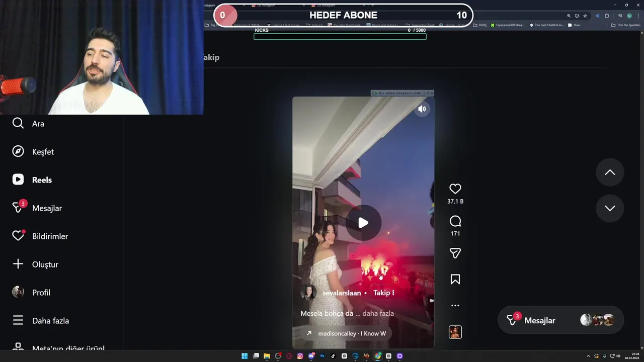Image resolution: width=644 pixels, height=362 pixels.
Task: Expand the Daha fazla menu
Action: click(41, 320)
